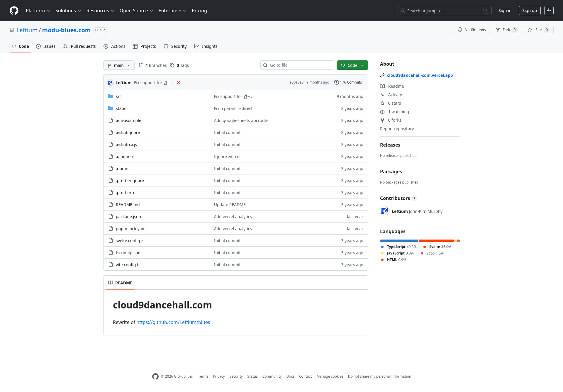Screen dimensions: 563x392
Task: Select the README tab above readme content
Action: coord(120,283)
